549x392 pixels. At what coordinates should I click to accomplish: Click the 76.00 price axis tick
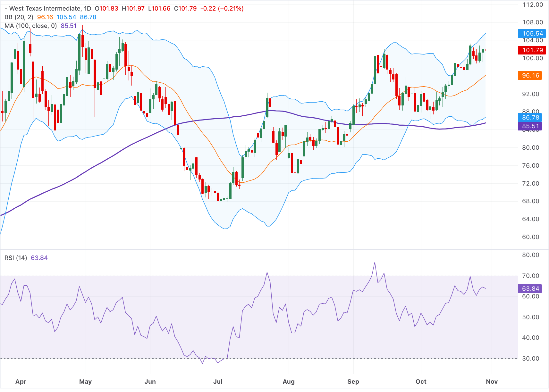pos(530,166)
